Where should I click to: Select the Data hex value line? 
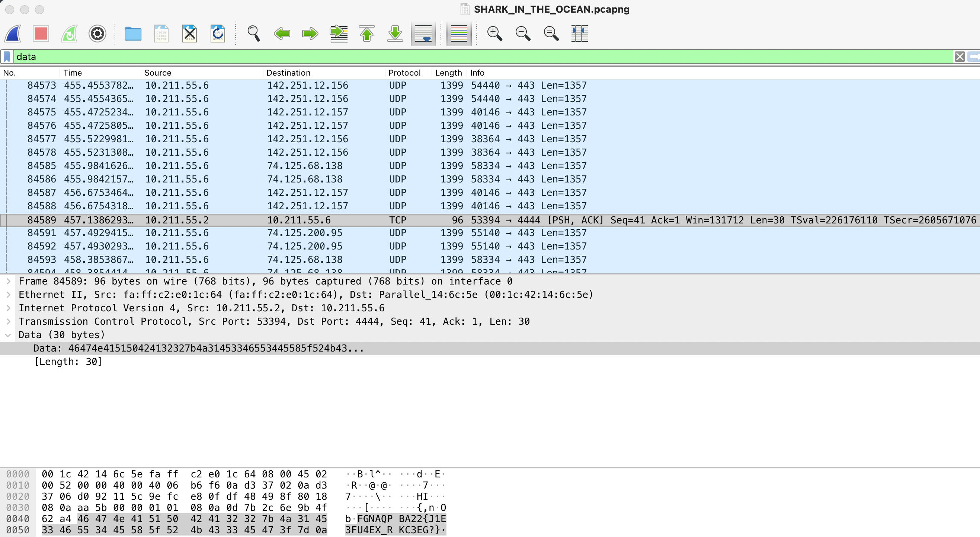pyautogui.click(x=490, y=349)
